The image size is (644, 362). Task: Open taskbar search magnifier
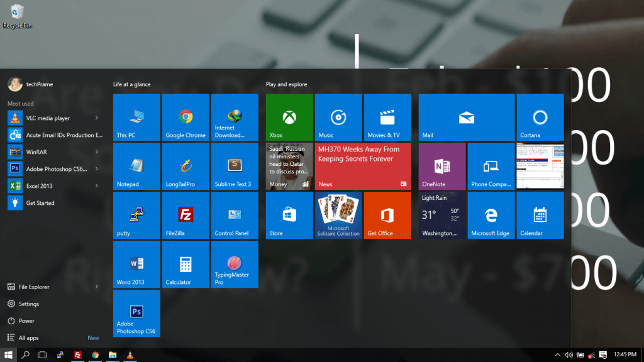coord(25,355)
